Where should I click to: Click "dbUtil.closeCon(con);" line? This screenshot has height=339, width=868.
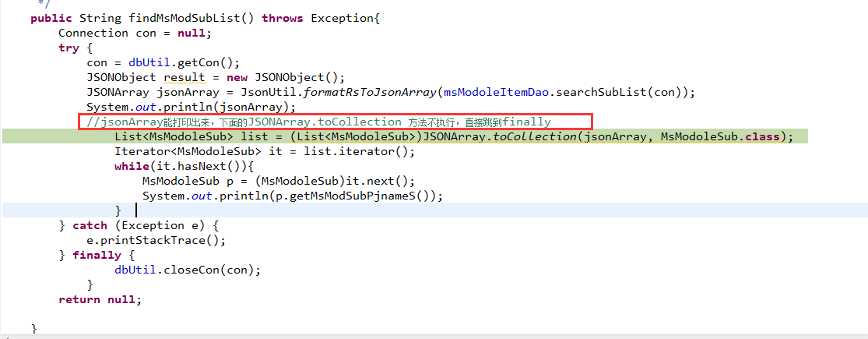coord(188,270)
